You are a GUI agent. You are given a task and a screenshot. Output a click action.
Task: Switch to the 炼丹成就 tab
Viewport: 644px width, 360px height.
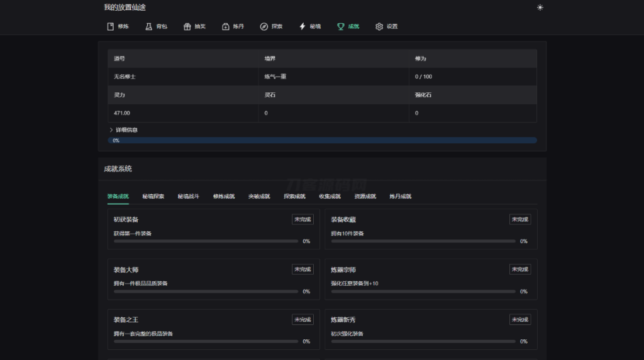(401, 196)
